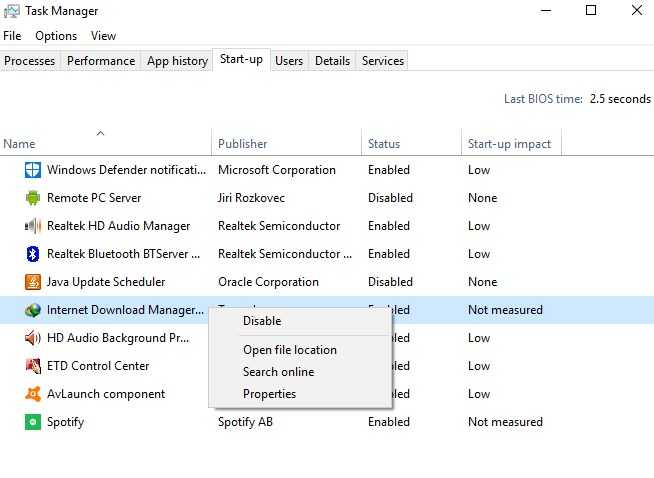Click the Realtek Bluetooth BTServer icon
The width and height of the screenshot is (654, 478).
point(32,254)
